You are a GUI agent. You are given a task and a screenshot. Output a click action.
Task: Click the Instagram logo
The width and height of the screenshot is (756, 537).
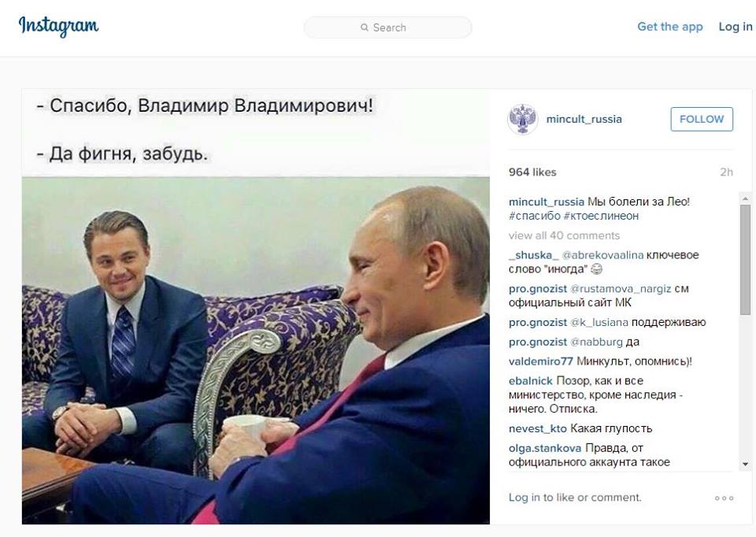[x=58, y=26]
